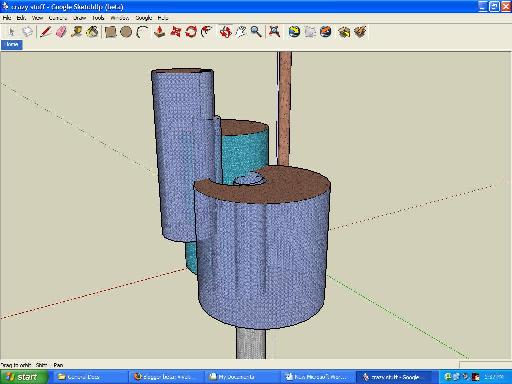Select the Pan hand tool
The width and height of the screenshot is (512, 384).
click(x=241, y=32)
